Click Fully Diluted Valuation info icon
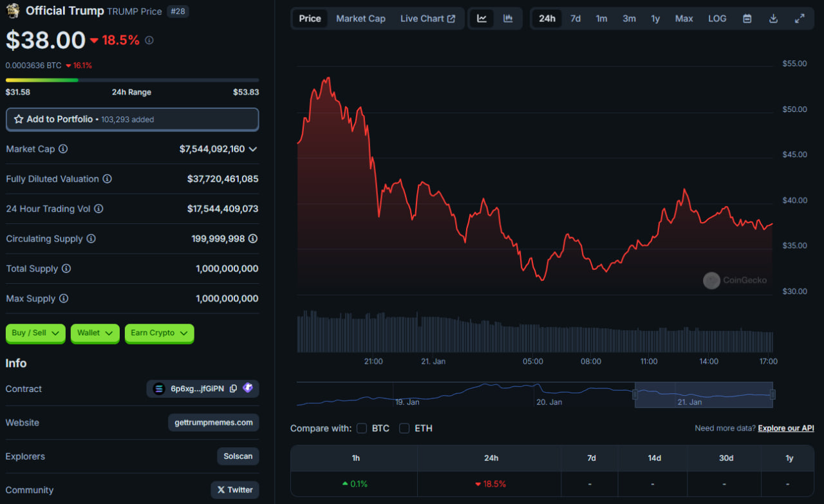 108,179
